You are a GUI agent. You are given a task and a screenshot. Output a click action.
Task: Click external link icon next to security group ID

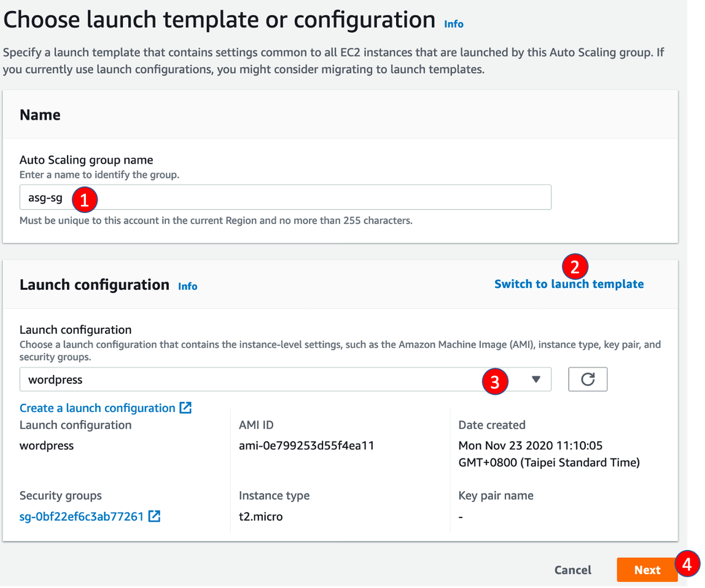tap(155, 516)
